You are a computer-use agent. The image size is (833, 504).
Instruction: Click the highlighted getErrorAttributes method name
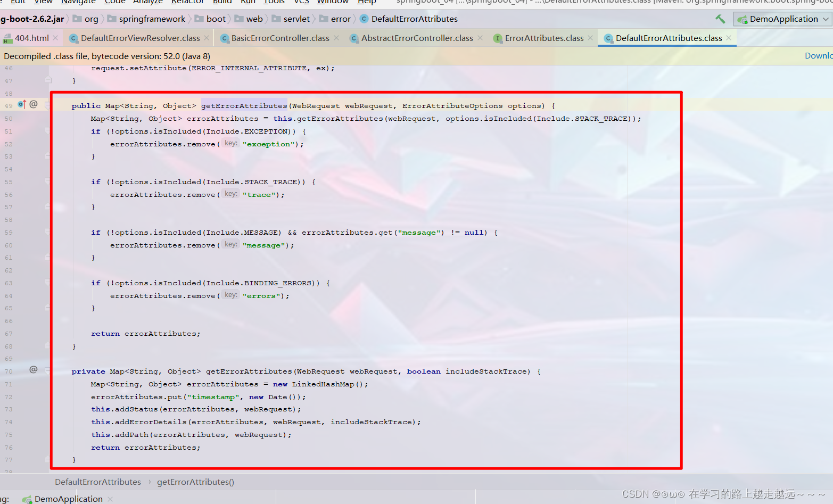pyautogui.click(x=244, y=105)
